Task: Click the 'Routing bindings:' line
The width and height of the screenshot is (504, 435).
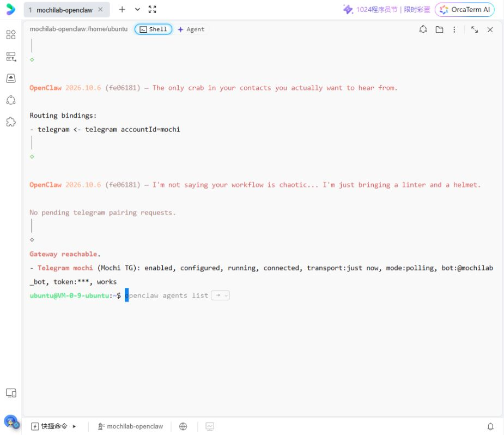Action: (x=63, y=116)
